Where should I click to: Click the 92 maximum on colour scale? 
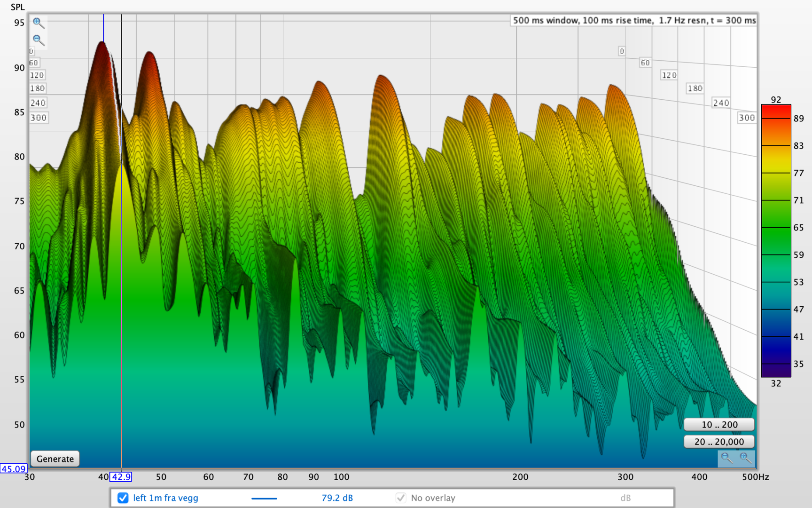[776, 99]
